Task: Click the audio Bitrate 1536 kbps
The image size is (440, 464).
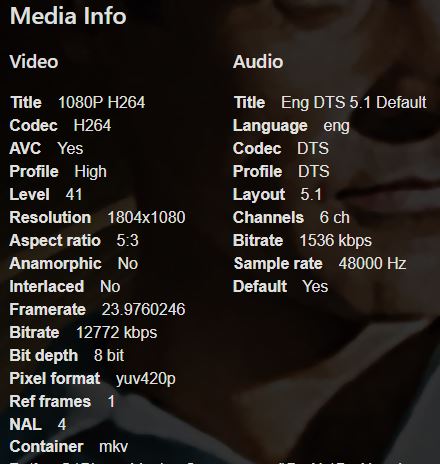Action: (336, 241)
